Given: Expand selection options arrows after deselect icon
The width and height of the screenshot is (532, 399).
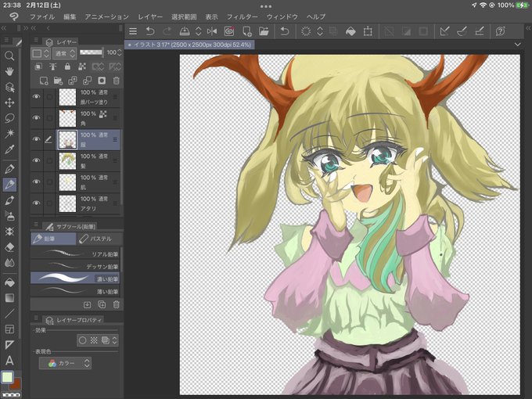Looking at the screenshot, I should coord(320,31).
